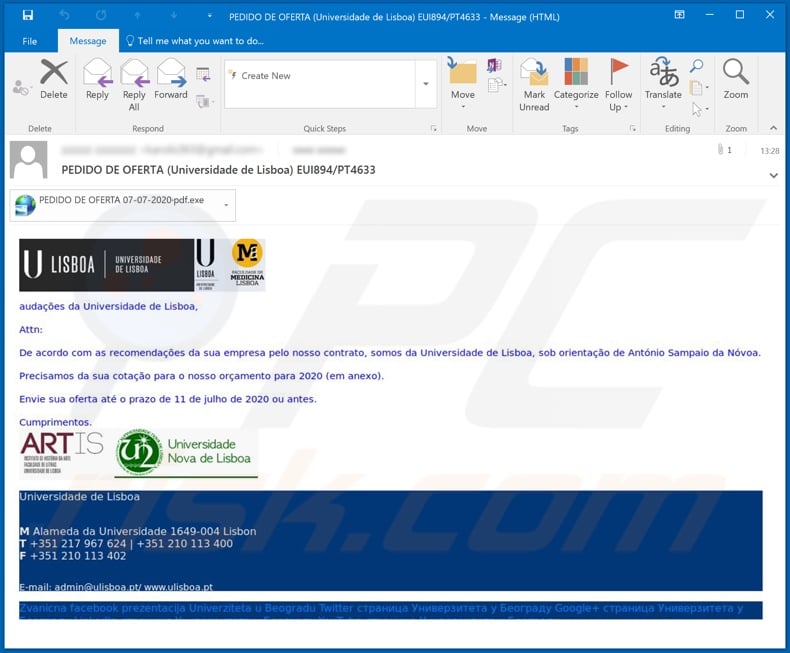Screen dimensions: 790x653
Task: Reply to the sender
Action: click(x=97, y=79)
